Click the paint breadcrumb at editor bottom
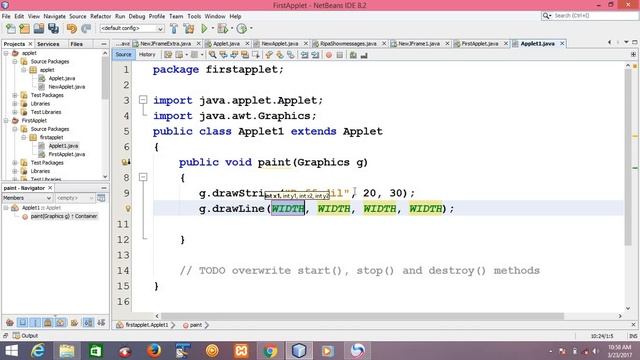 click(196, 325)
